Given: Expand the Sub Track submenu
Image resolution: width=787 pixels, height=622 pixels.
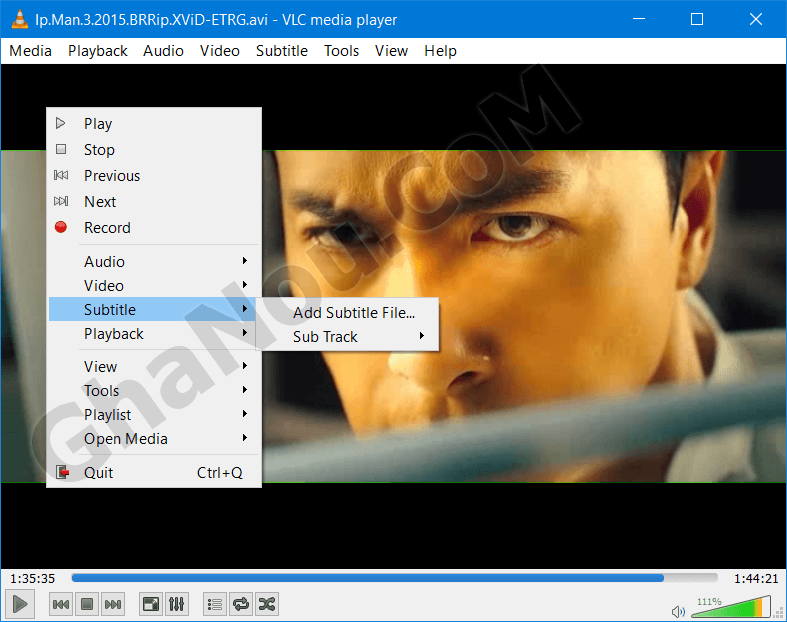Looking at the screenshot, I should (x=347, y=337).
